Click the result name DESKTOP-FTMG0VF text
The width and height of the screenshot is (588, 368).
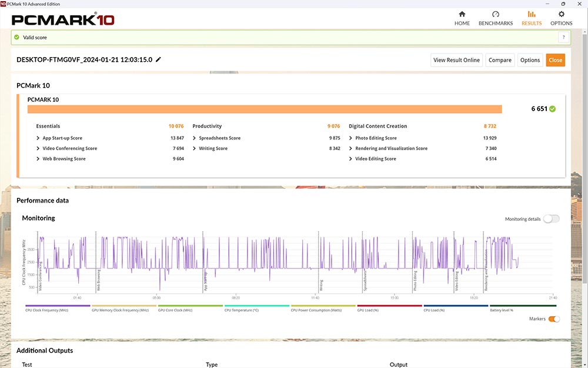(84, 59)
